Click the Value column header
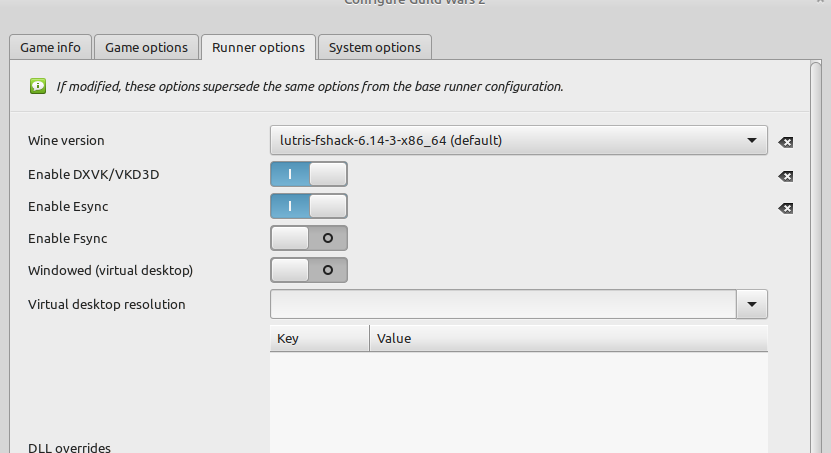 (569, 339)
